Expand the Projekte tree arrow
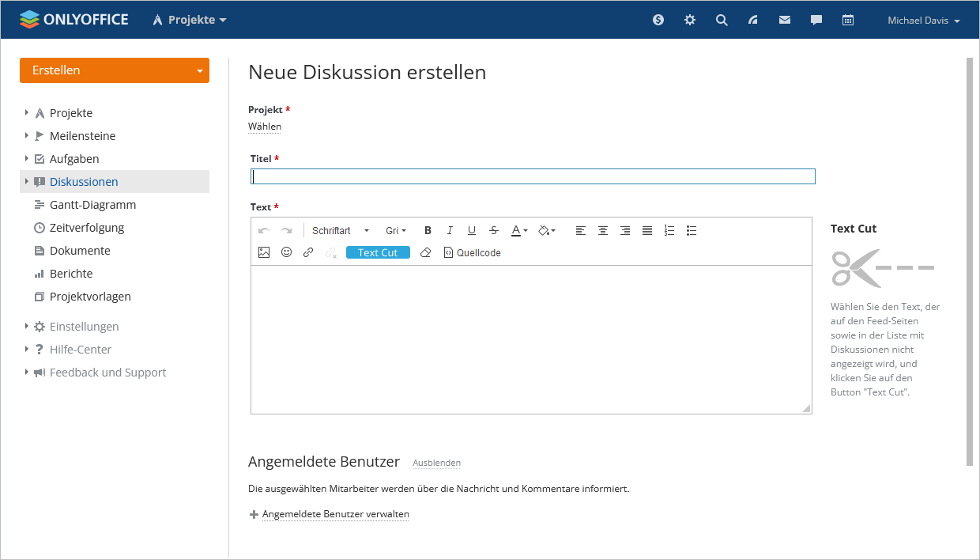Screen dimensions: 980x560 click(x=26, y=112)
